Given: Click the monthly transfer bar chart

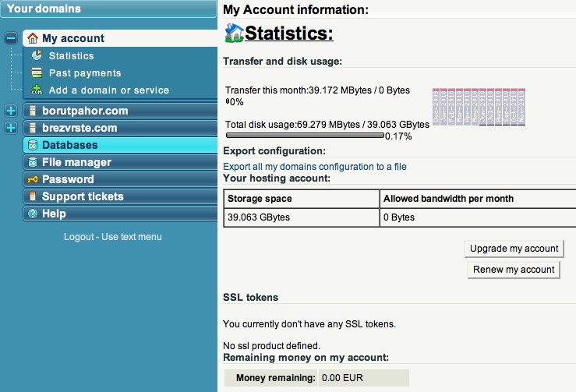Looking at the screenshot, I should (479, 106).
